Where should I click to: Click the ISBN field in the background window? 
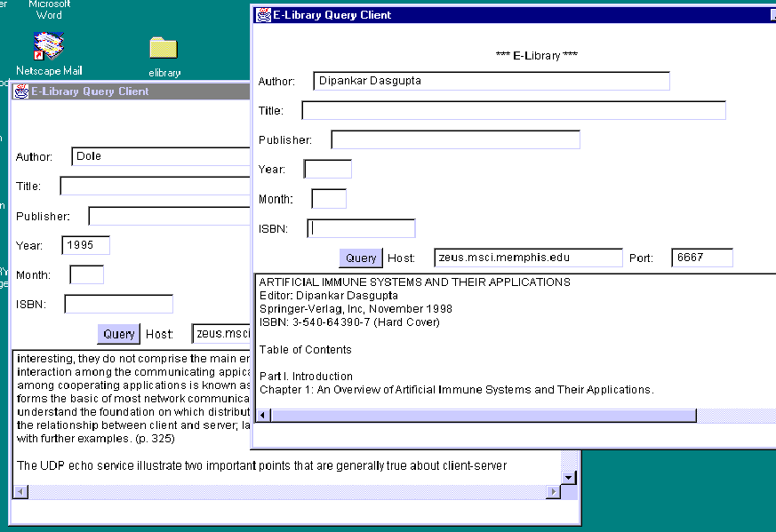(119, 304)
